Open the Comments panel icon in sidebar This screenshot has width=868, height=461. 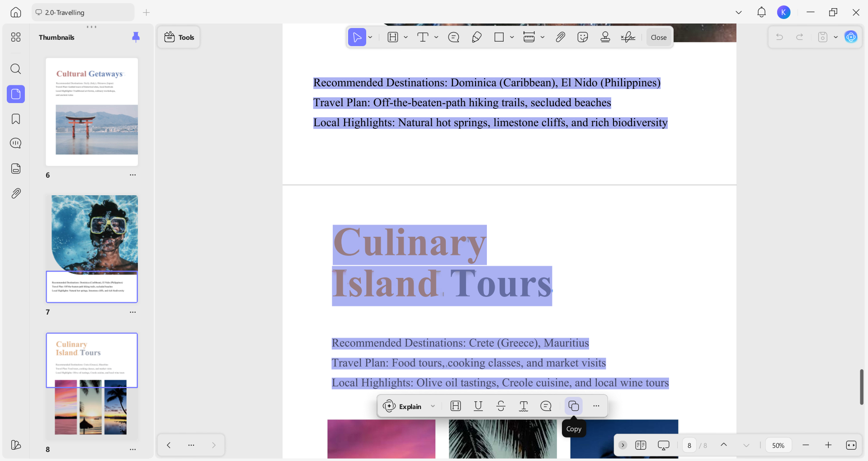(16, 143)
